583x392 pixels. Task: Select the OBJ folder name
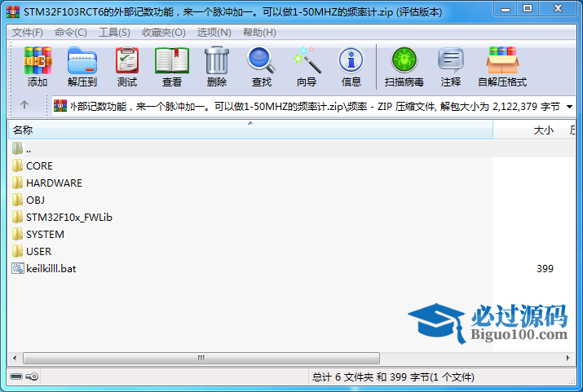pos(35,200)
